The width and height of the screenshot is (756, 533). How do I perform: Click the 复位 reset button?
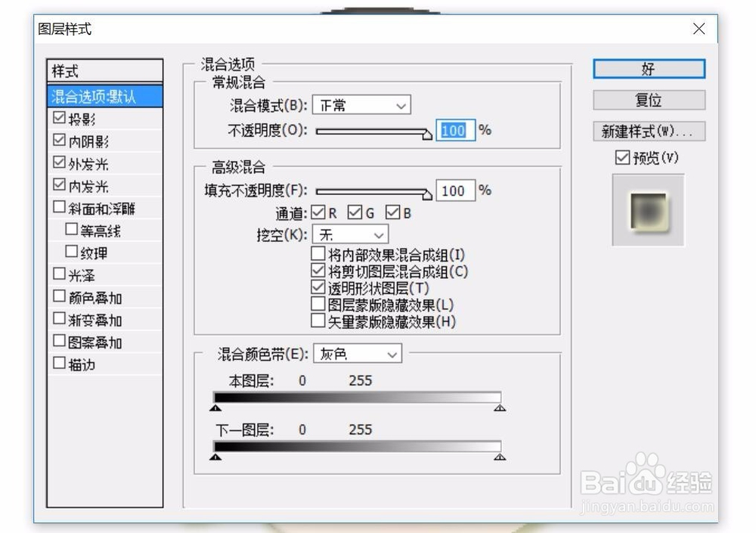click(647, 99)
